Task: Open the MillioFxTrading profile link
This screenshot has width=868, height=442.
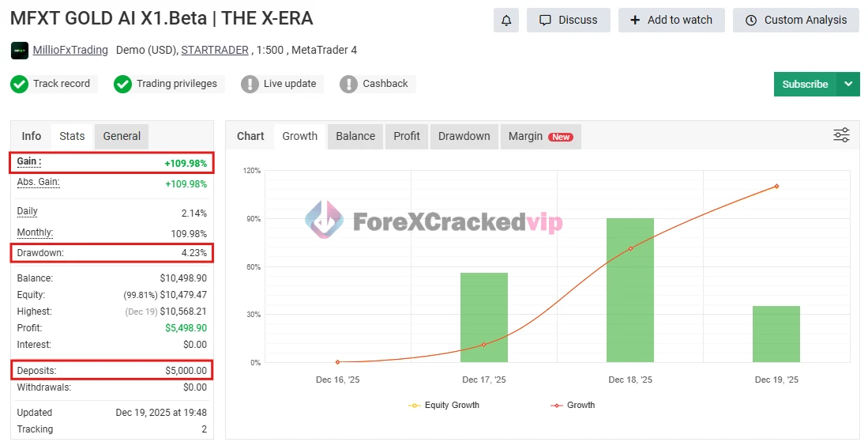Action: click(70, 50)
